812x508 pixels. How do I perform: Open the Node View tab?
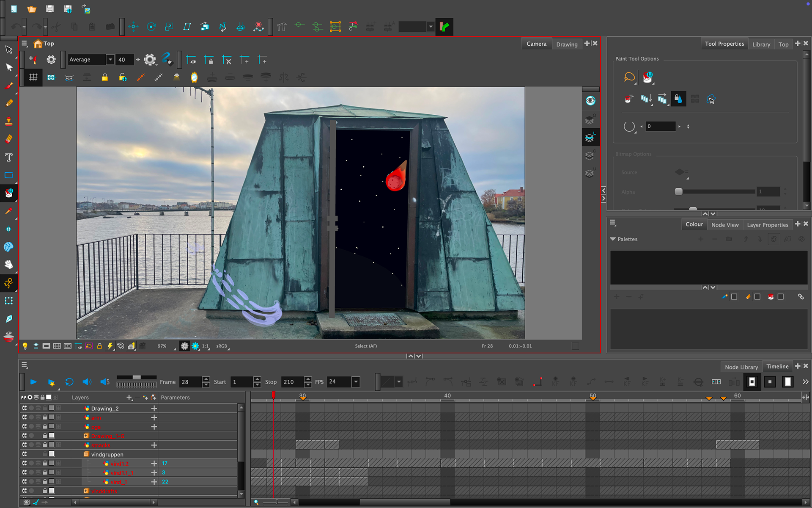(x=725, y=225)
